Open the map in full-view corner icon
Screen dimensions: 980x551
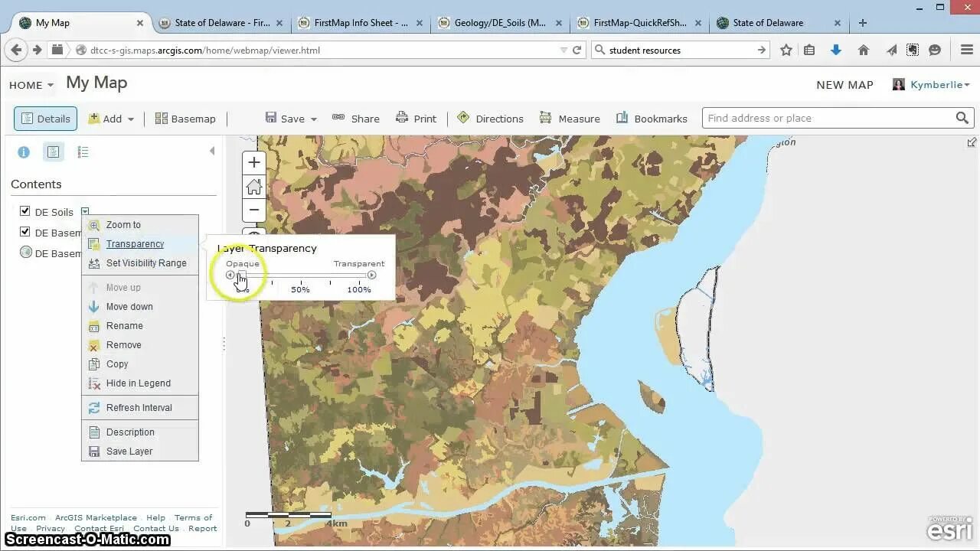tap(972, 142)
